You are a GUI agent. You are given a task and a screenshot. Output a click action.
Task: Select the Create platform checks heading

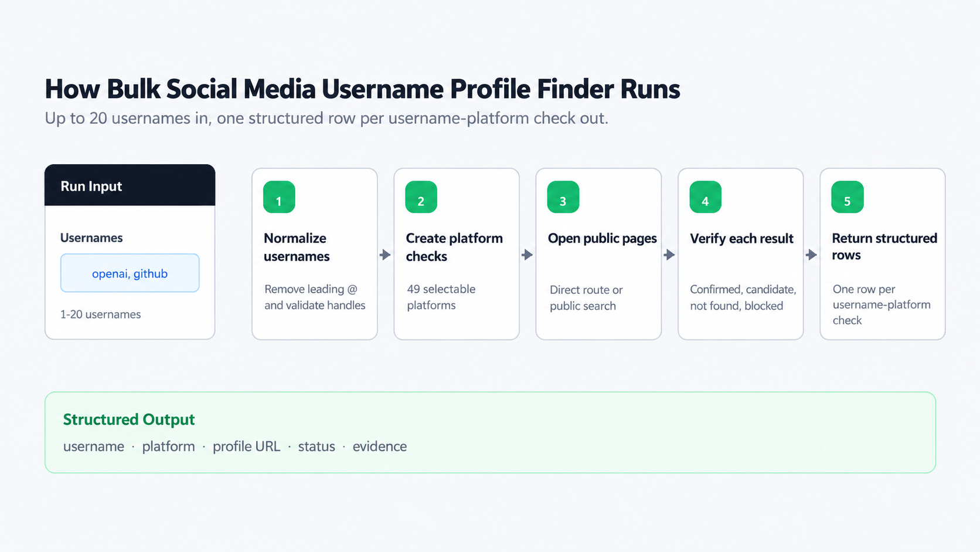click(x=454, y=247)
